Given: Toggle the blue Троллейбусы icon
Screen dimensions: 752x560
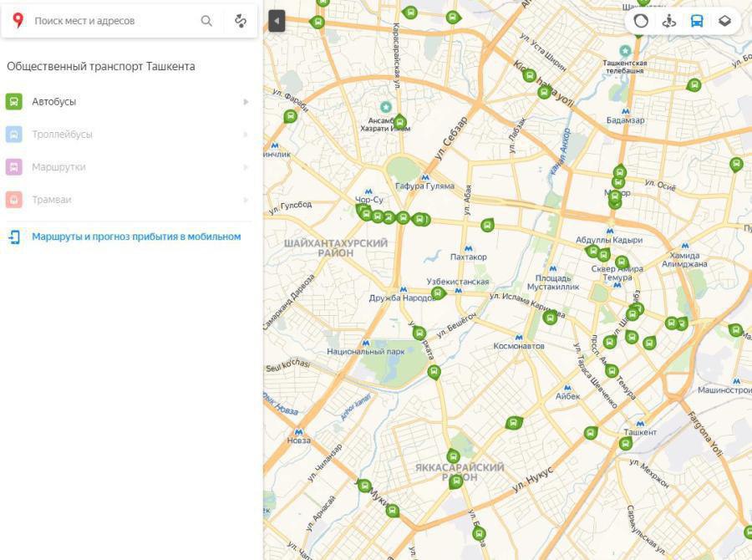Looking at the screenshot, I should tap(14, 135).
